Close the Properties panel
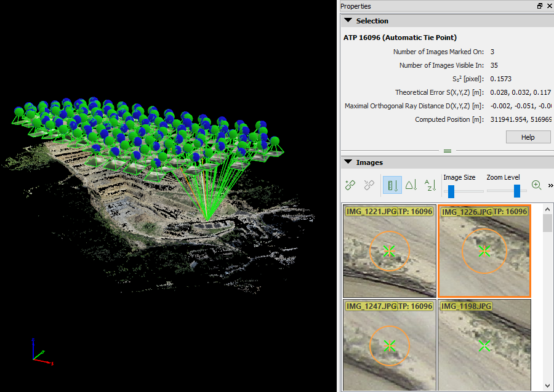554x392 pixels. click(548, 6)
